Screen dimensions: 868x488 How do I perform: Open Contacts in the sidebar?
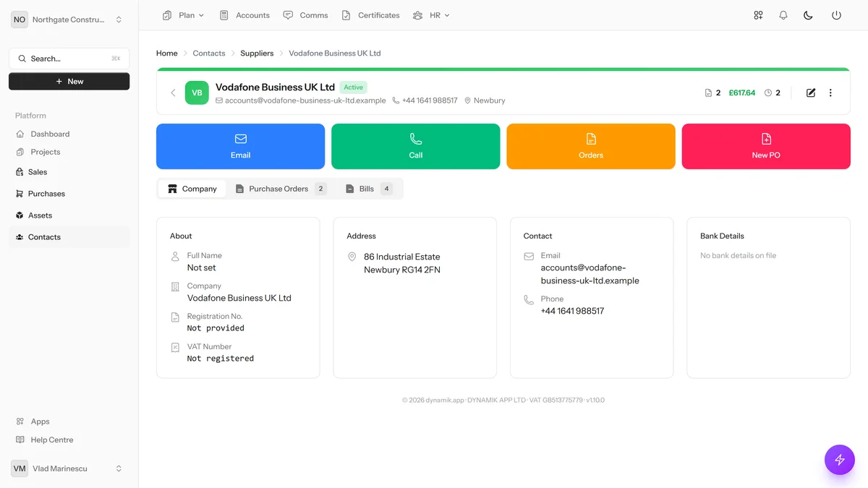[69, 237]
